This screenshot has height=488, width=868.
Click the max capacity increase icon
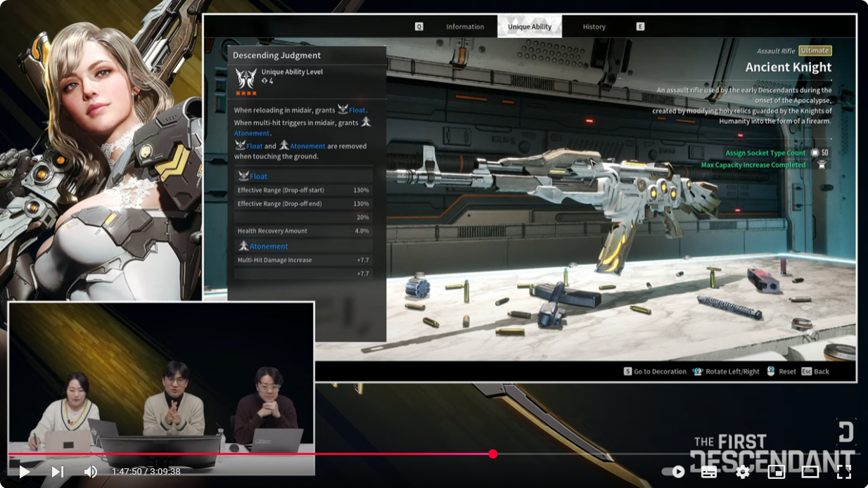coord(820,165)
